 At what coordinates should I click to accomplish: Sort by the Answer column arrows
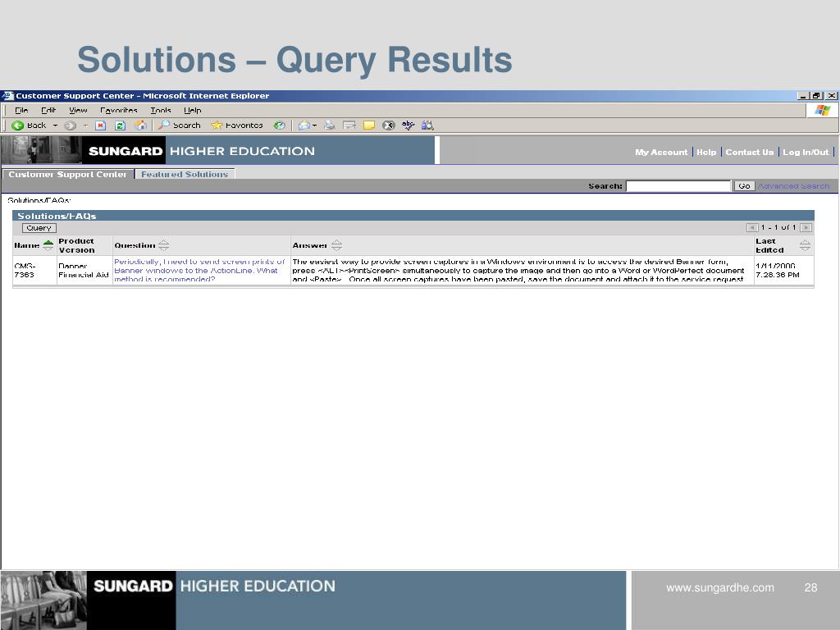336,245
